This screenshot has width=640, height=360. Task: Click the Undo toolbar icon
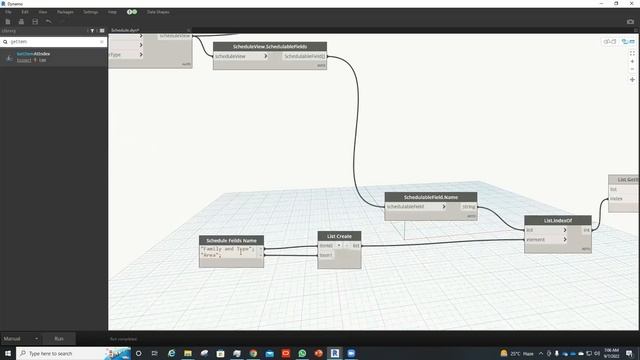point(49,22)
